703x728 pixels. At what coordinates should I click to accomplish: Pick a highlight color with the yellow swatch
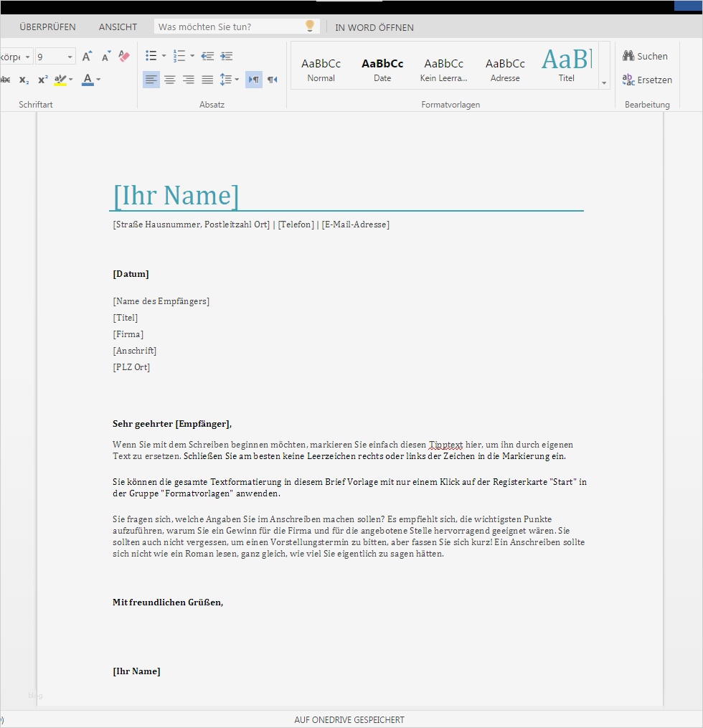[61, 80]
